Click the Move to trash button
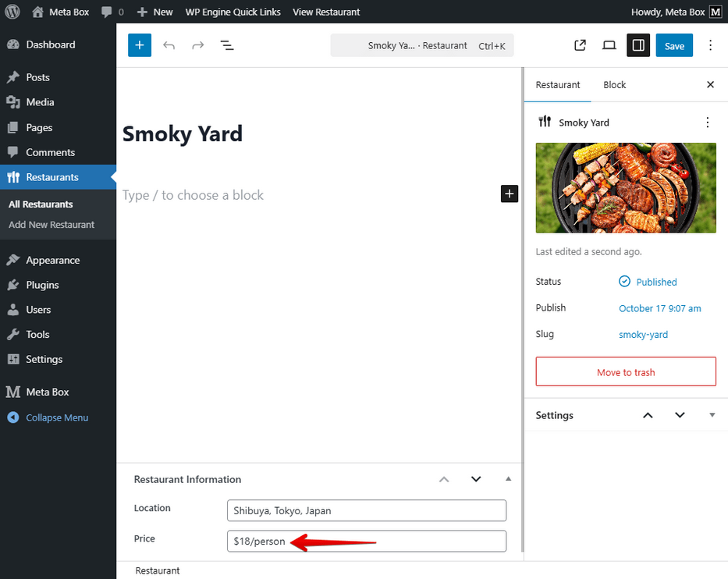 (626, 372)
